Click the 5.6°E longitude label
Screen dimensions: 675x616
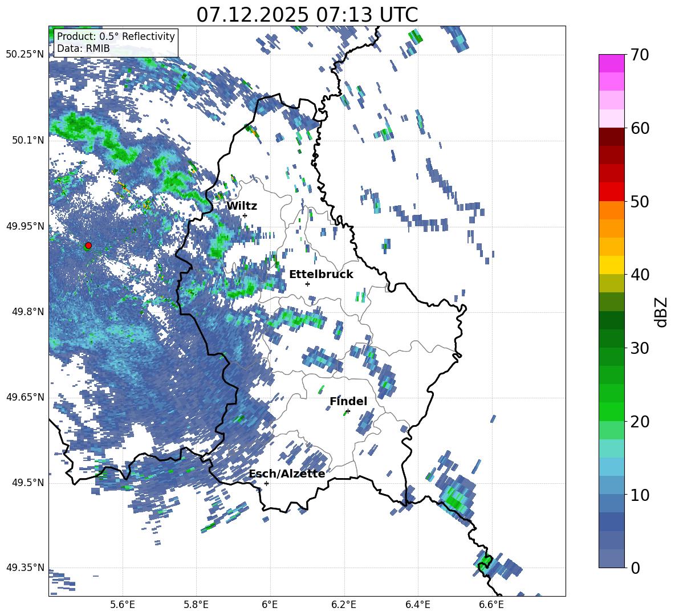[123, 605]
